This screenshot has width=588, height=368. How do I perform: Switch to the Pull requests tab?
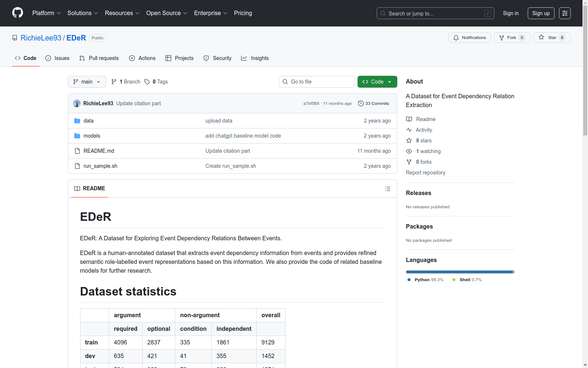(x=99, y=58)
